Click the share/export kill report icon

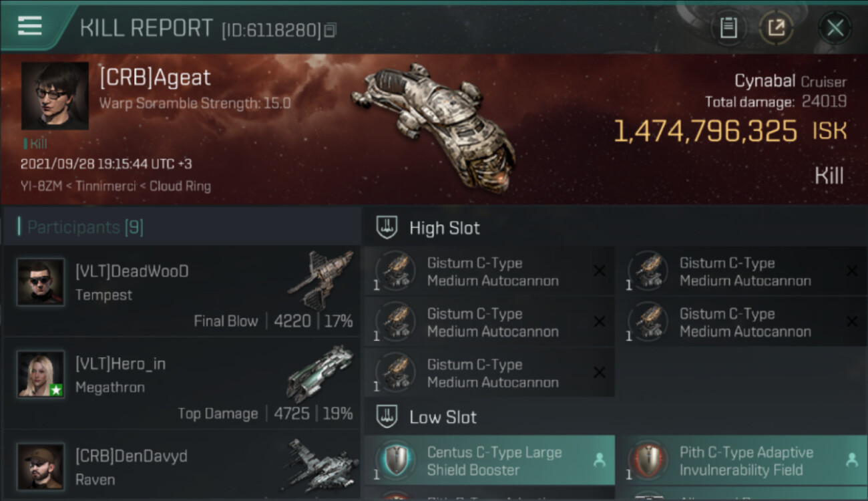click(x=776, y=28)
